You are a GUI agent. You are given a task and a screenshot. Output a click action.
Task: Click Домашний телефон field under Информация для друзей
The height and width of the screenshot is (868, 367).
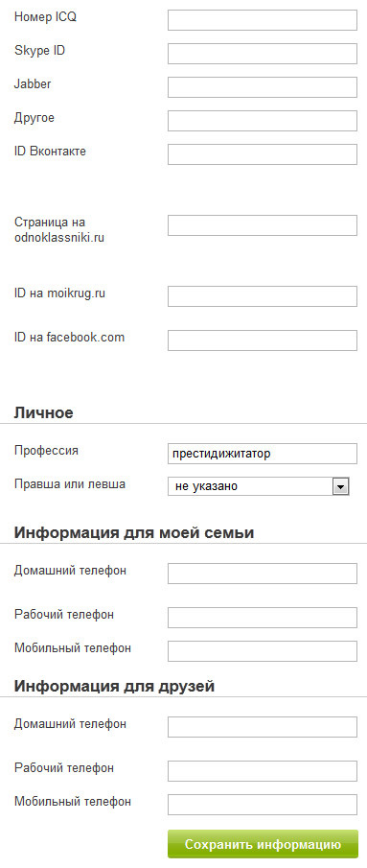[x=263, y=727]
